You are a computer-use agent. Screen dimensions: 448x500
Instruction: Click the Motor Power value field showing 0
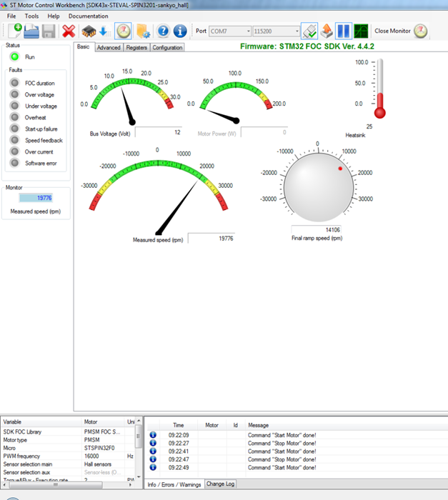[264, 132]
